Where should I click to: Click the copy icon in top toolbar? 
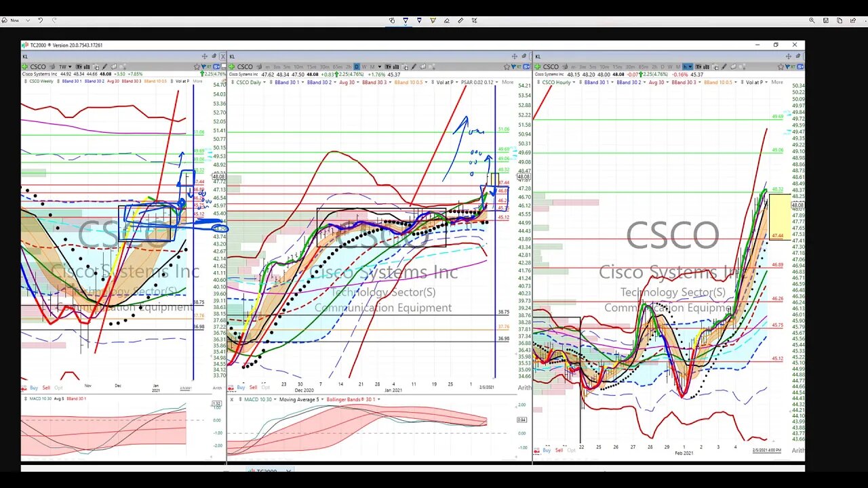click(839, 20)
